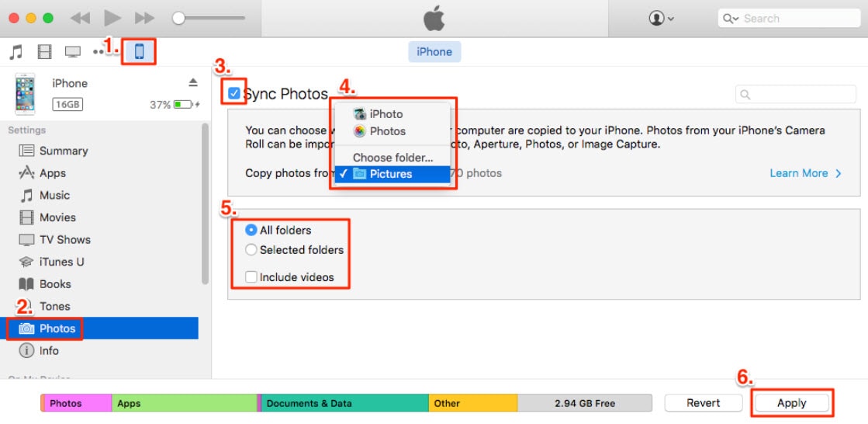This screenshot has height=424, width=868.
Task: Click the rewind playback button
Action: coord(80,18)
